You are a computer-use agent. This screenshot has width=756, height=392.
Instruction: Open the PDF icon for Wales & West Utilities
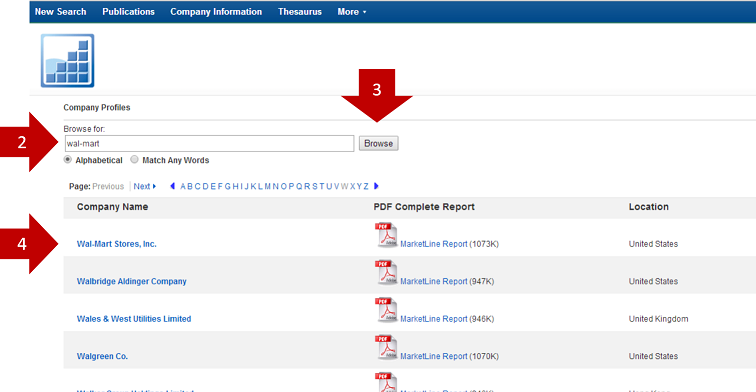(386, 310)
